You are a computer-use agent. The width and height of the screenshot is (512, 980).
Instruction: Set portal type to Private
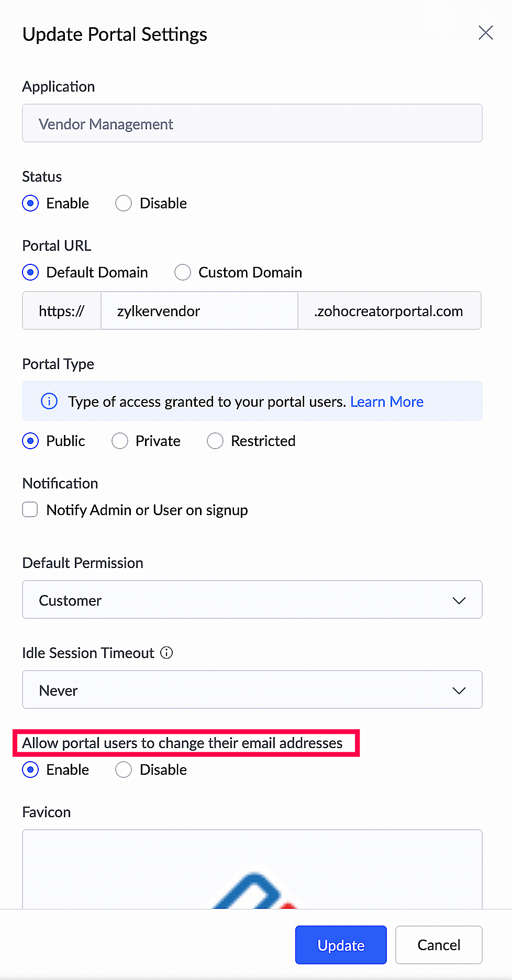pos(120,441)
